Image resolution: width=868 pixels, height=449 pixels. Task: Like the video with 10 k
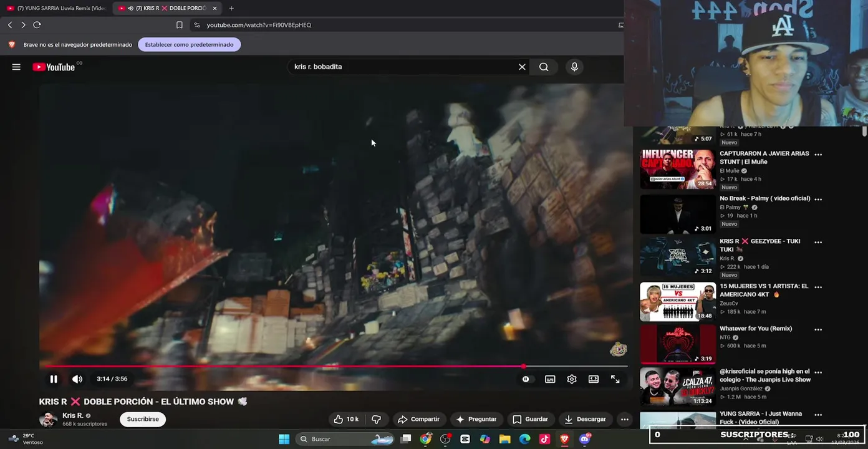tap(346, 419)
